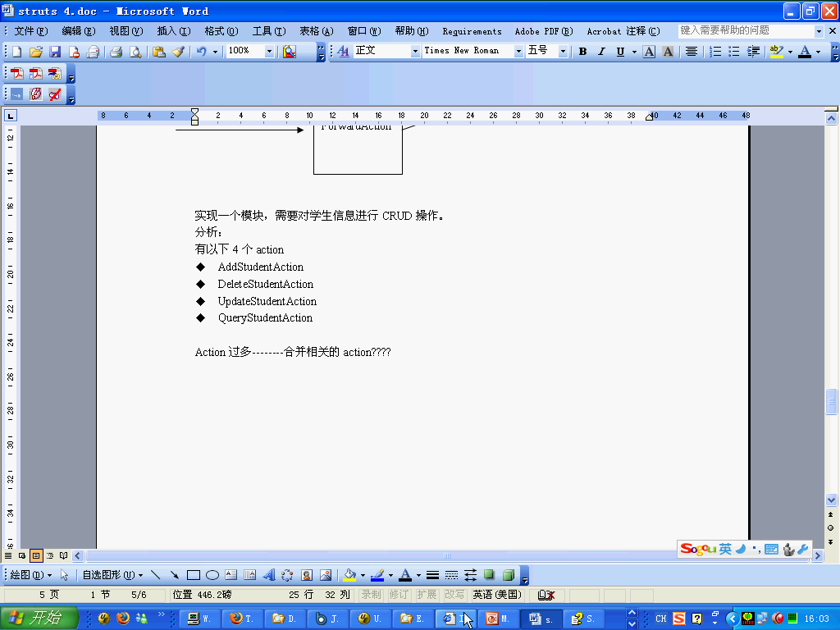
Task: Open the 表格 Table menu
Action: pos(317,31)
